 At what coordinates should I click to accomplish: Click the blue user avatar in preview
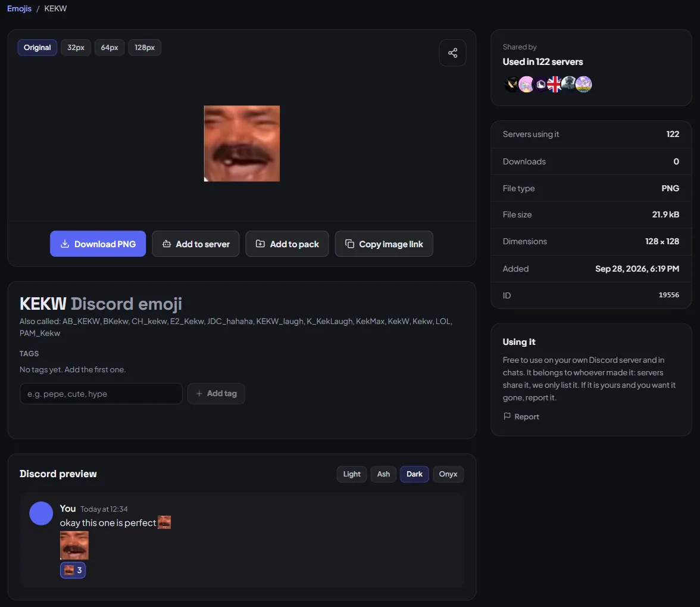click(41, 513)
